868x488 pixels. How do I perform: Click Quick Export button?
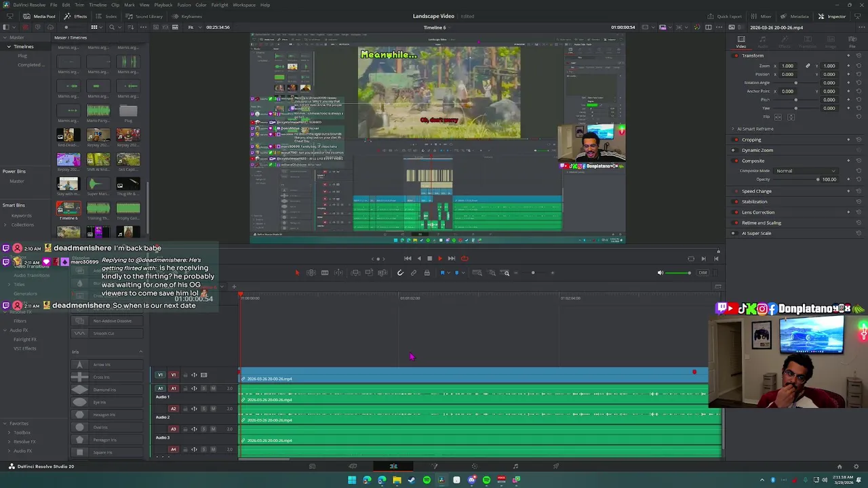click(x=724, y=16)
